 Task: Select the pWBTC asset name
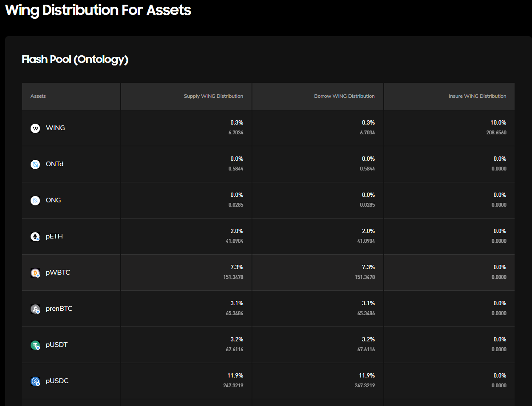58,273
